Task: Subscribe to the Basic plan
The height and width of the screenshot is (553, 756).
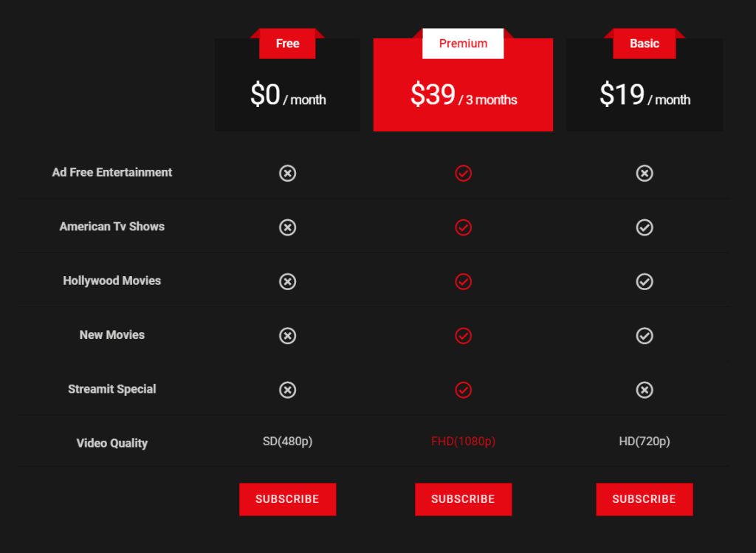Action: coord(644,499)
